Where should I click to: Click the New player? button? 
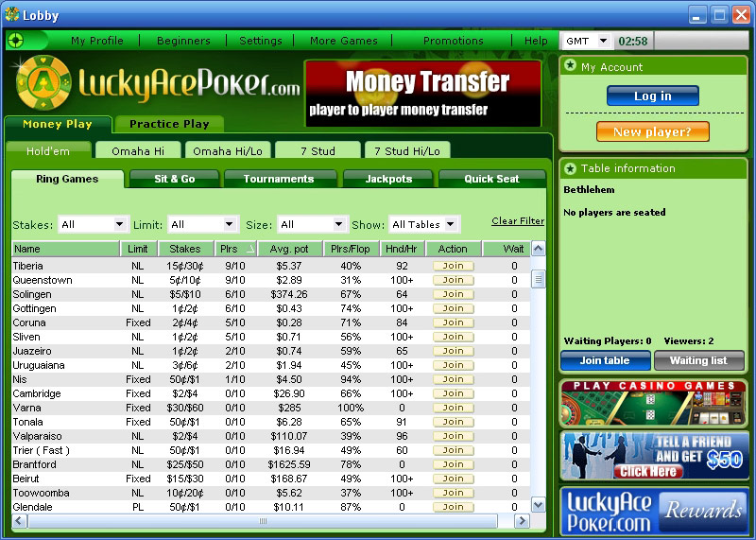coord(653,131)
